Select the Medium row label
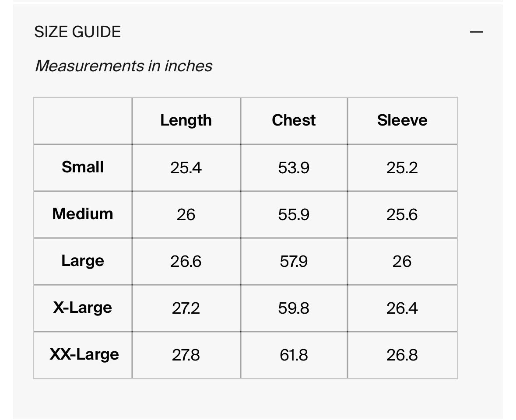This screenshot has height=420, width=516. [83, 214]
